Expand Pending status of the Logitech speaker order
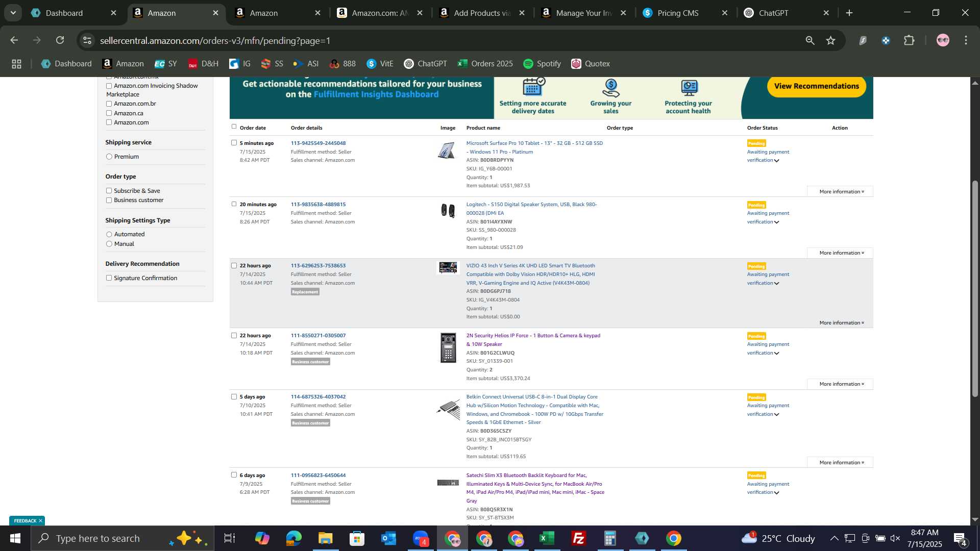The height and width of the screenshot is (551, 980). click(x=776, y=222)
